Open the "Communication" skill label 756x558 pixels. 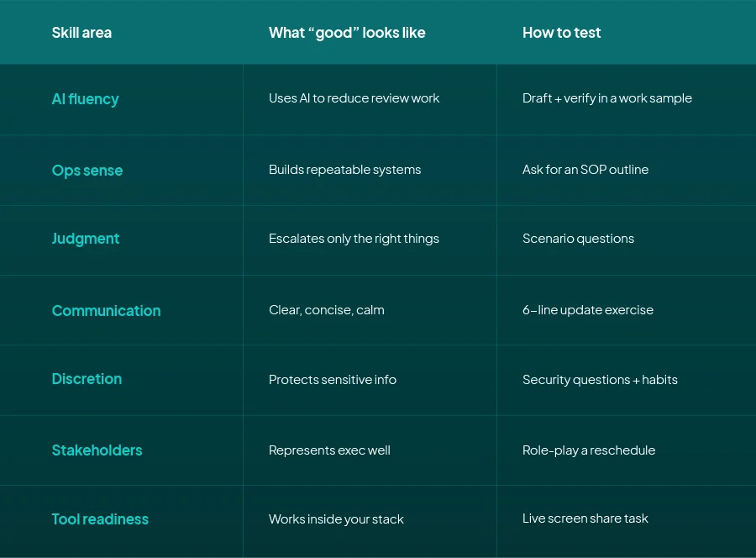coord(106,311)
